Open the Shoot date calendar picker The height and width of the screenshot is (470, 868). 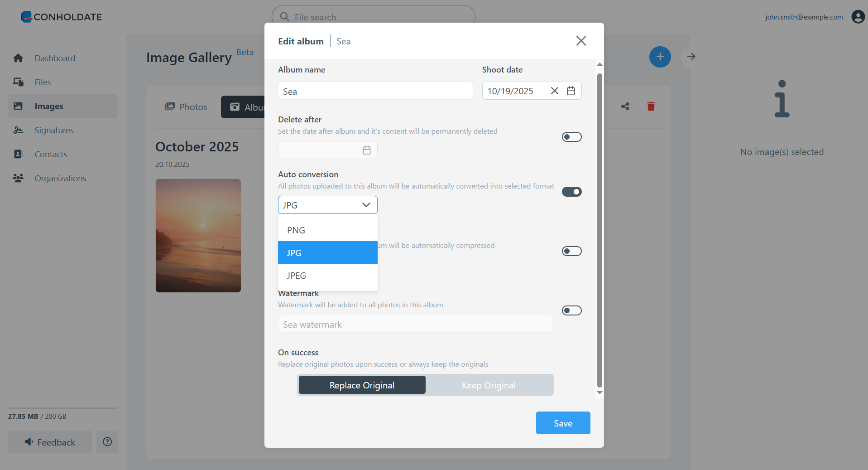571,91
